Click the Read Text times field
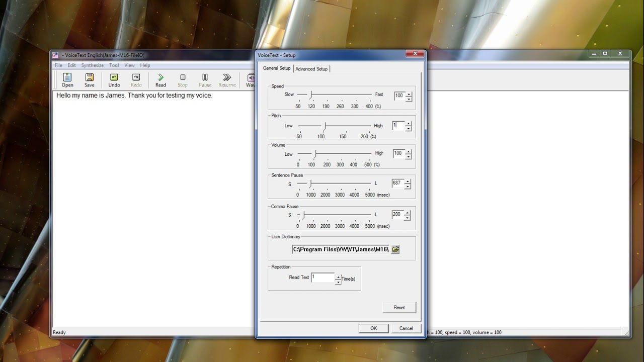This screenshot has height=362, width=644. [x=323, y=278]
